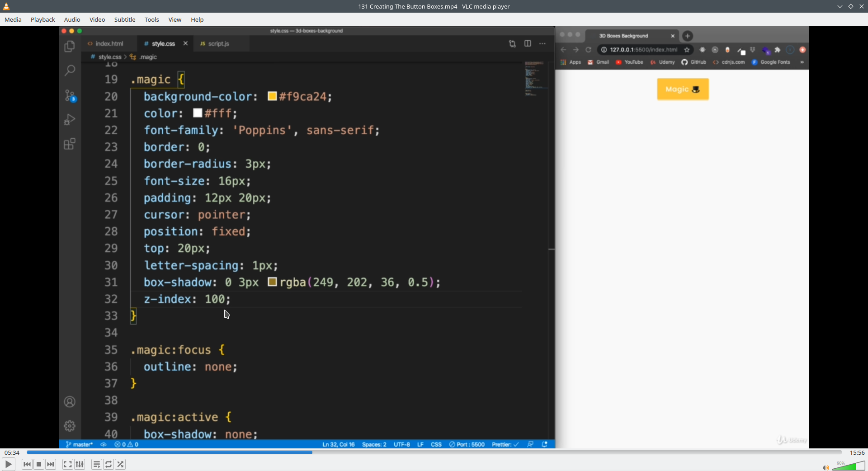Click the #f9ca24 color swatch
868x471 pixels.
click(x=272, y=96)
